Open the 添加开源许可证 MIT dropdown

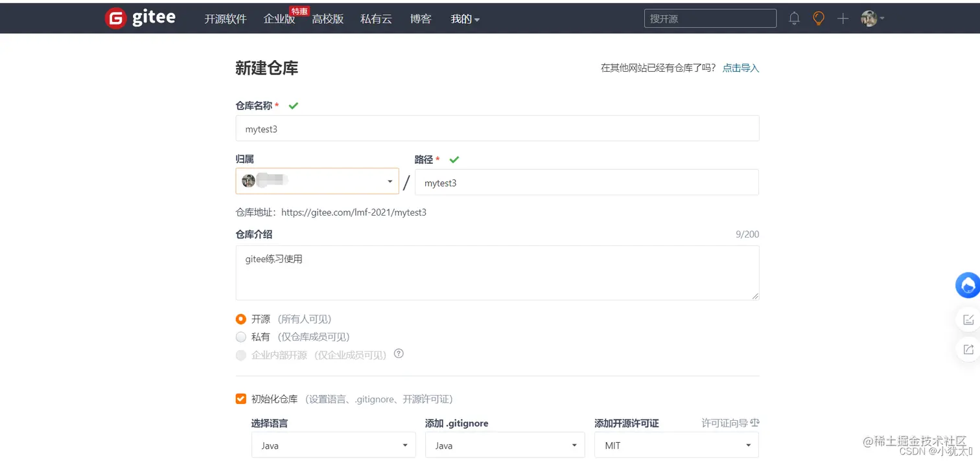[676, 445]
